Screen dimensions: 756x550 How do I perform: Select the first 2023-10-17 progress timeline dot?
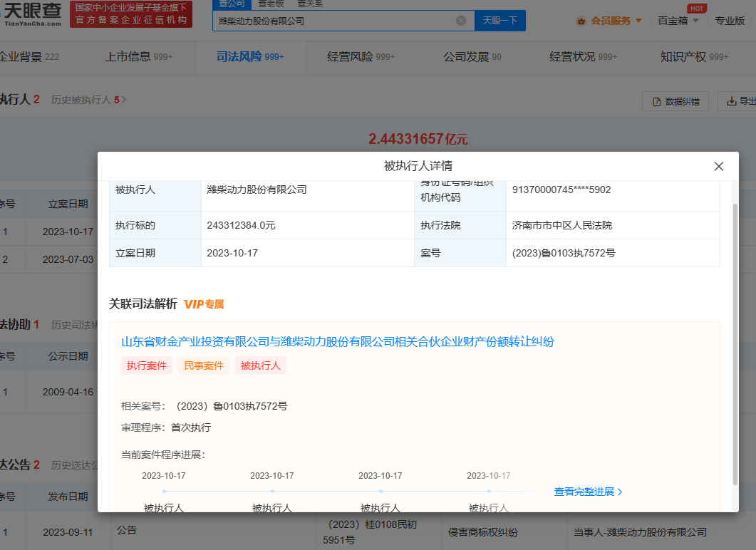164,491
